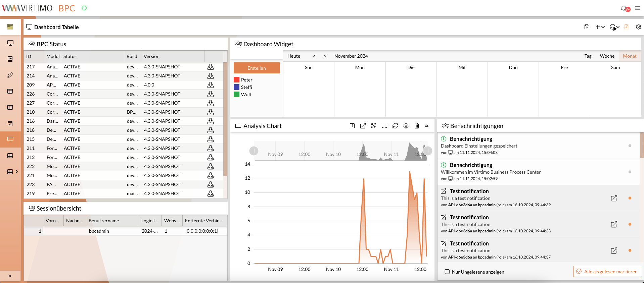This screenshot has height=283, width=644.
Task: Click the red Peter color swatch
Action: 236,80
